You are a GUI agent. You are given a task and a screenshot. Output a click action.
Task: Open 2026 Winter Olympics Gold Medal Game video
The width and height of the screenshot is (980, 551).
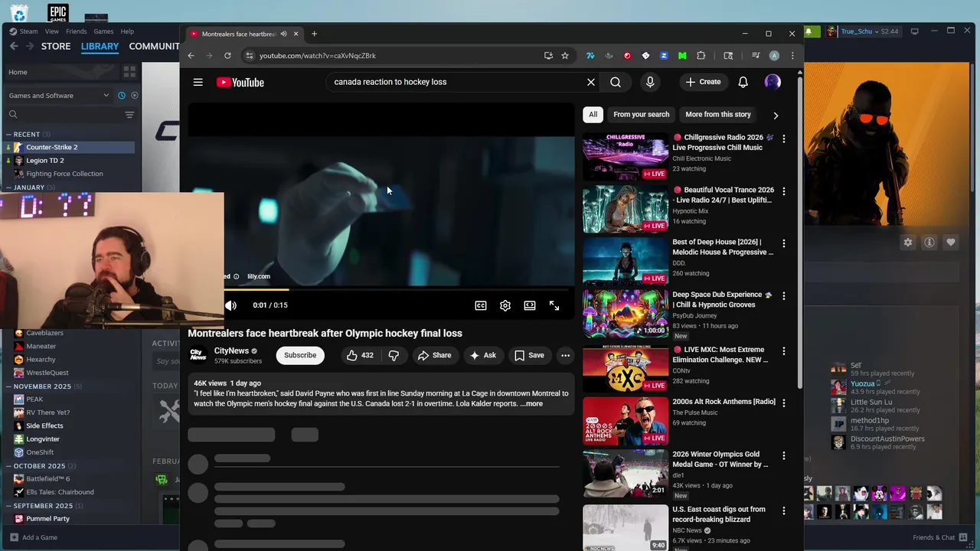tap(626, 474)
